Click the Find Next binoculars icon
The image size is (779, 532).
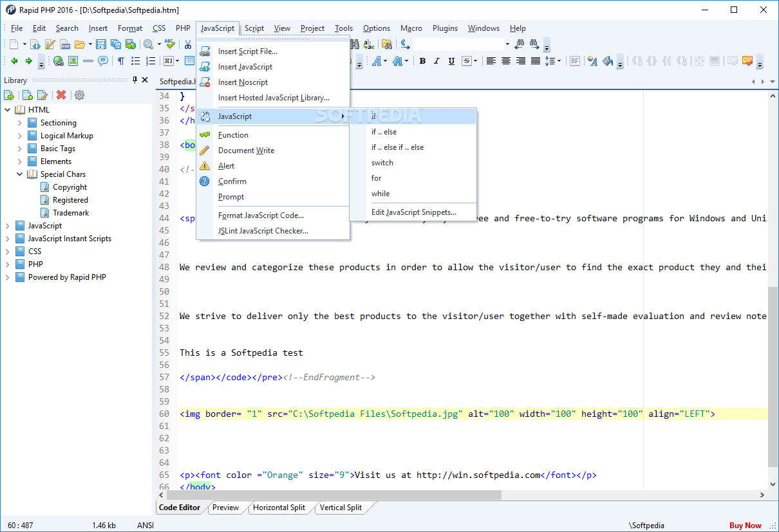pyautogui.click(x=534, y=44)
